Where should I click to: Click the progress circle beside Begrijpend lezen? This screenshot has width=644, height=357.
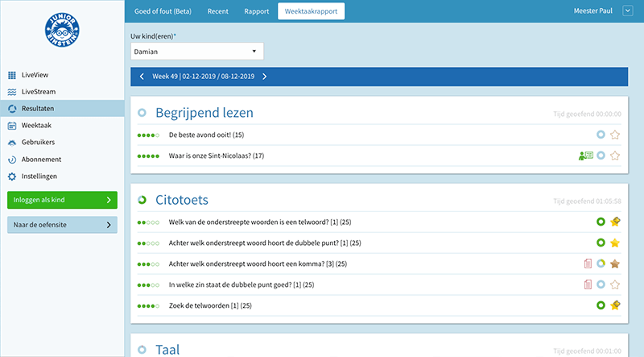point(142,113)
